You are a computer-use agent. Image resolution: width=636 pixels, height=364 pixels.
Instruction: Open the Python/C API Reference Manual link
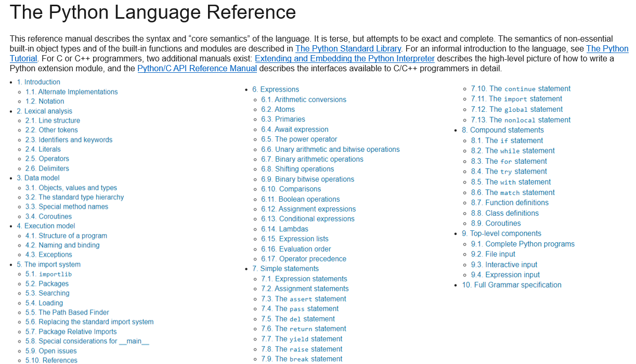(x=197, y=69)
